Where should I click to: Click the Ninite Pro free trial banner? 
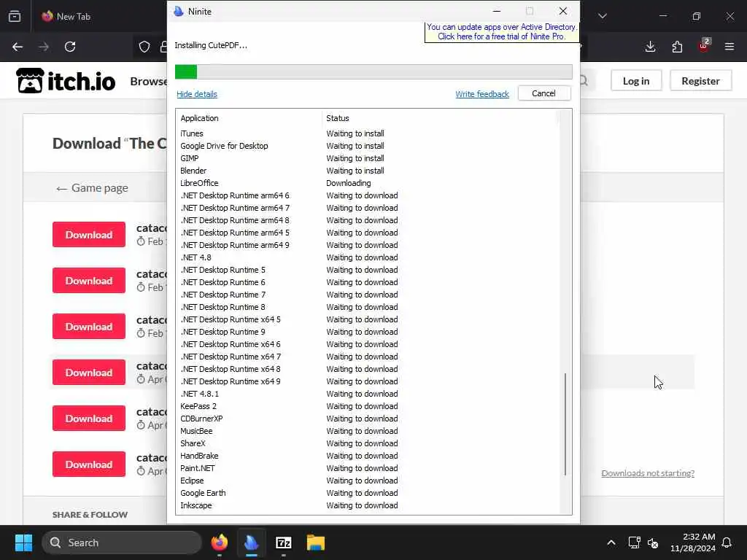coord(502,32)
